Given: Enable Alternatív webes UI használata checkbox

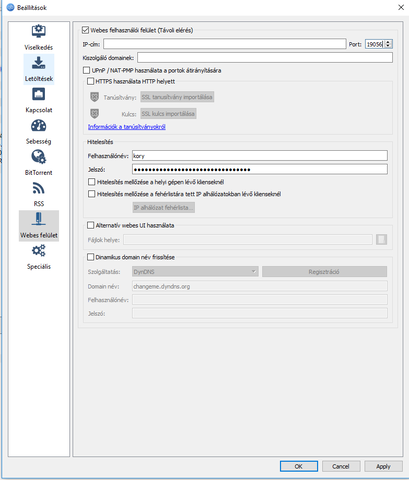Looking at the screenshot, I should click(x=90, y=225).
